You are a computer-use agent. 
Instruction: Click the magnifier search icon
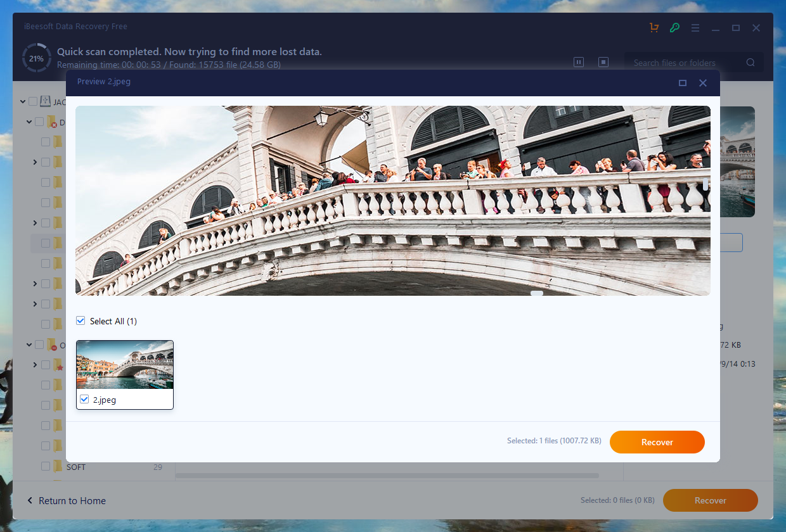(x=751, y=63)
